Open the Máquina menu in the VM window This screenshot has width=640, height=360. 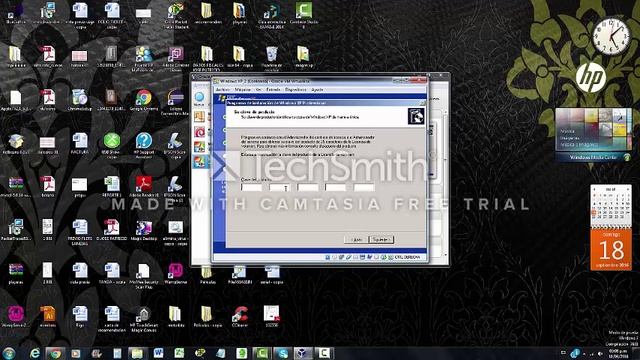click(242, 89)
